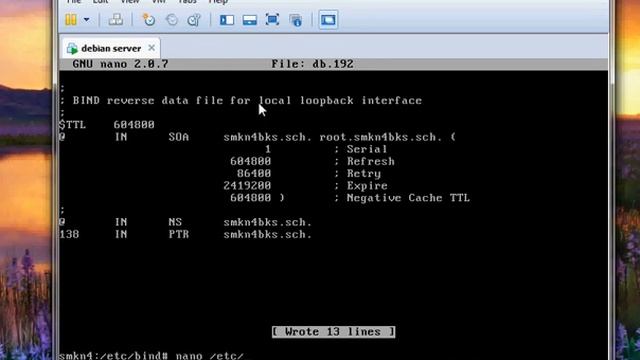Open the snapshot manager
The width and height of the screenshot is (640, 360).
(x=194, y=20)
